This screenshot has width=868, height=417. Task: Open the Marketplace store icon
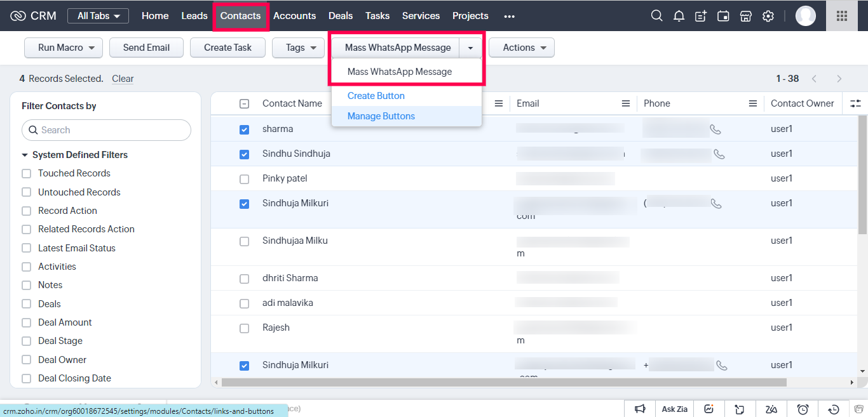tap(745, 16)
